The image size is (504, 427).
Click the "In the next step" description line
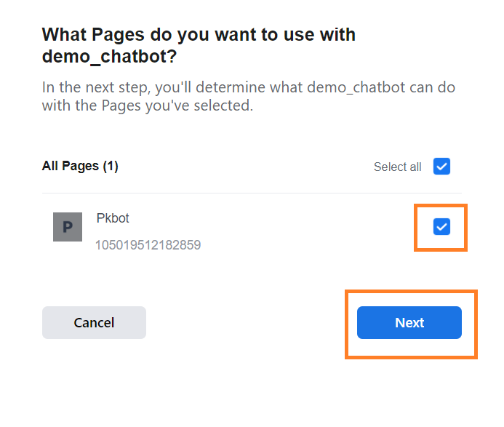pyautogui.click(x=247, y=87)
